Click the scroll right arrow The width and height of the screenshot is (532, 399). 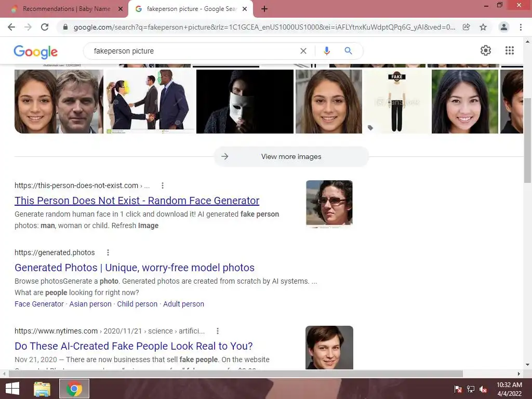coord(518,374)
